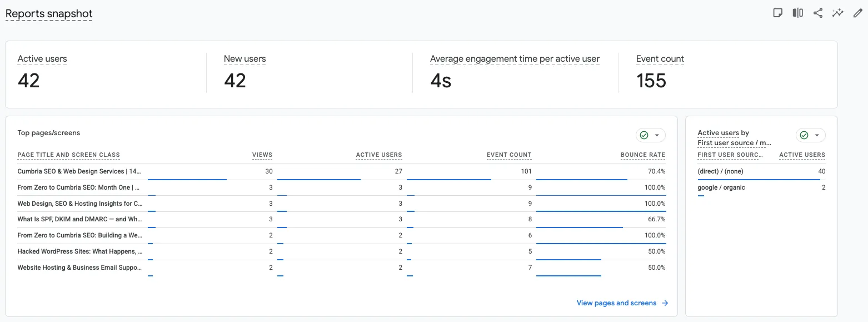The height and width of the screenshot is (322, 868).
Task: Click the Hacked WordPress Sites row
Action: click(x=342, y=251)
